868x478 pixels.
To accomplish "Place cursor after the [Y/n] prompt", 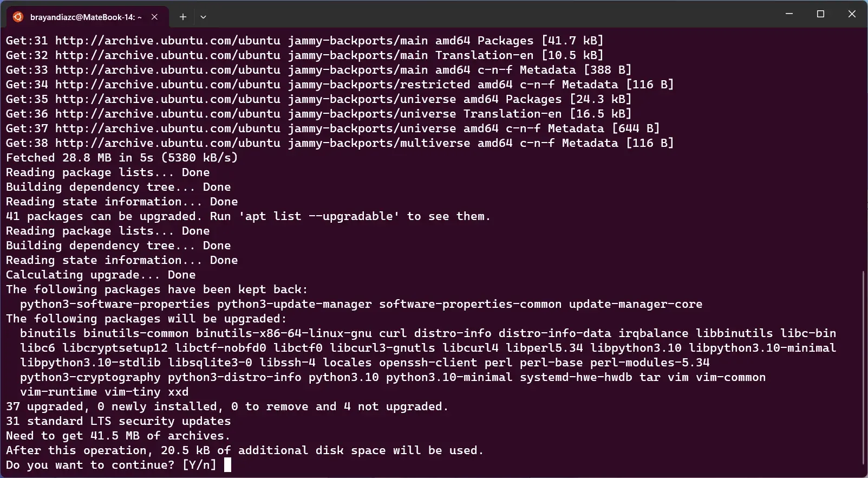I will pos(227,465).
